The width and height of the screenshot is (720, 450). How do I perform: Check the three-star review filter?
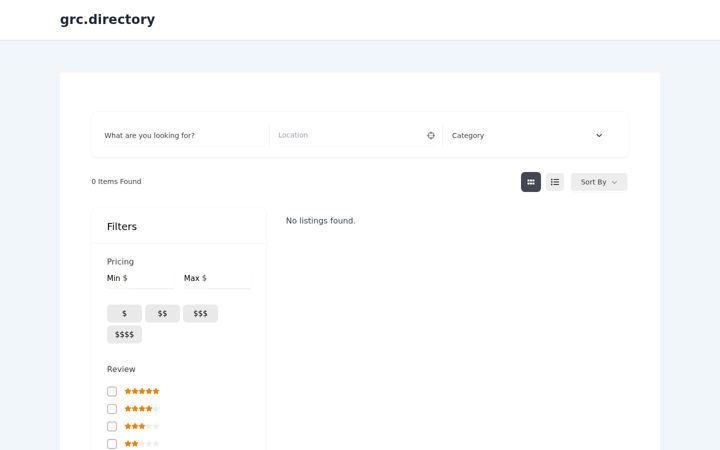click(x=112, y=426)
